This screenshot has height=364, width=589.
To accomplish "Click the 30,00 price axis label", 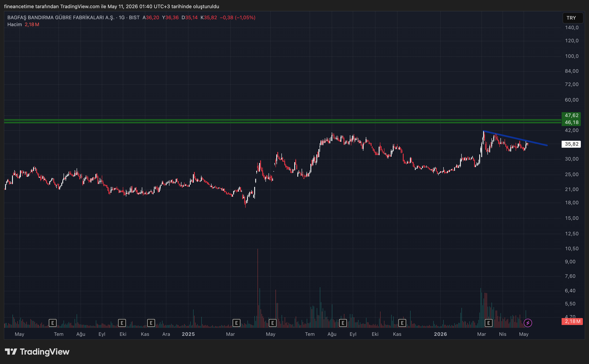I will click(x=572, y=159).
